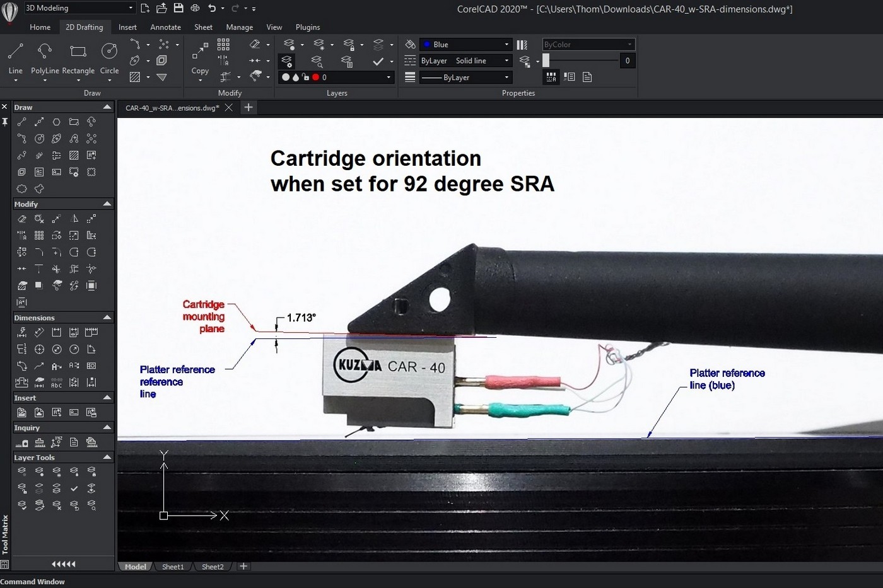Click the Print icon in quick access toolbar
Screen dimensions: 883x588
point(195,8)
